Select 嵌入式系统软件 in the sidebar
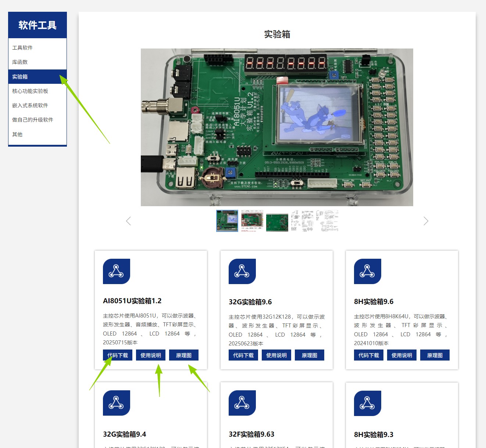The image size is (486, 448). coord(30,105)
